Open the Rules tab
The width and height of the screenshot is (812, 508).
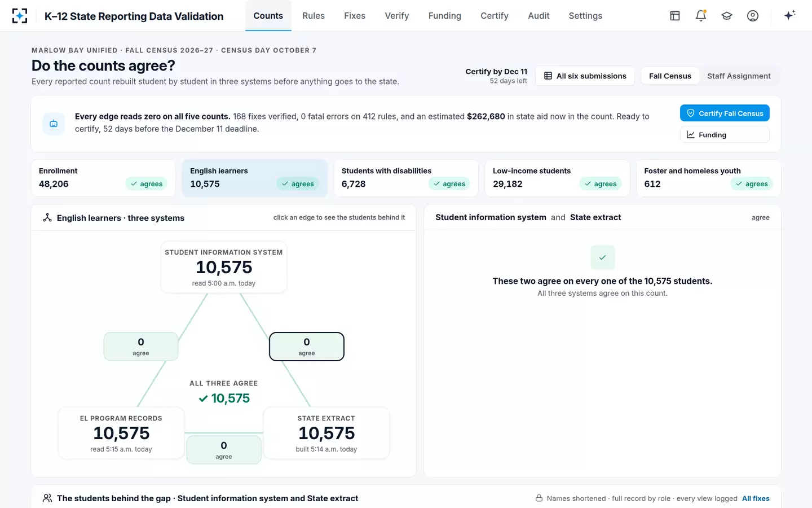314,16
